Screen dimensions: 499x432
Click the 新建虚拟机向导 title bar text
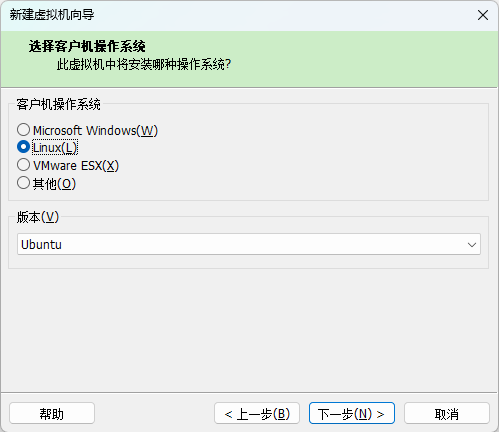52,15
